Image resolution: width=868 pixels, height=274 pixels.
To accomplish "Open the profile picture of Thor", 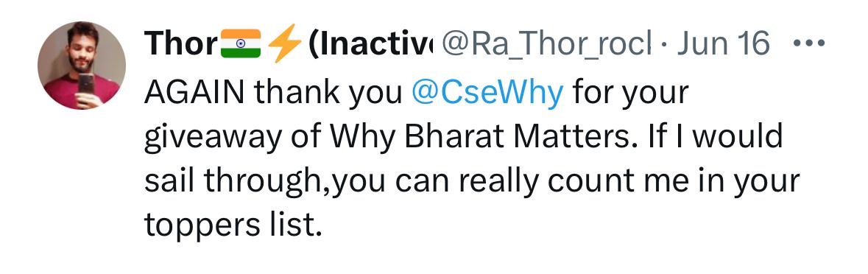I will (82, 66).
